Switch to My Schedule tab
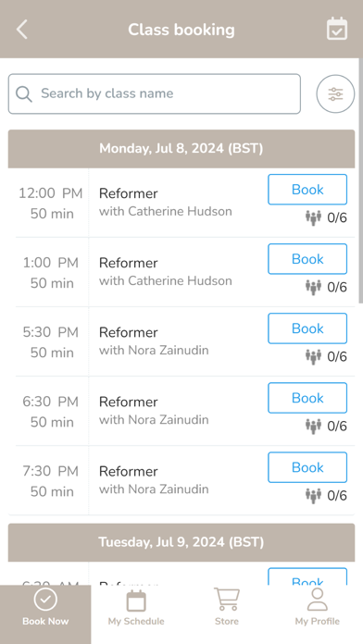This screenshot has width=363, height=644. click(x=136, y=606)
